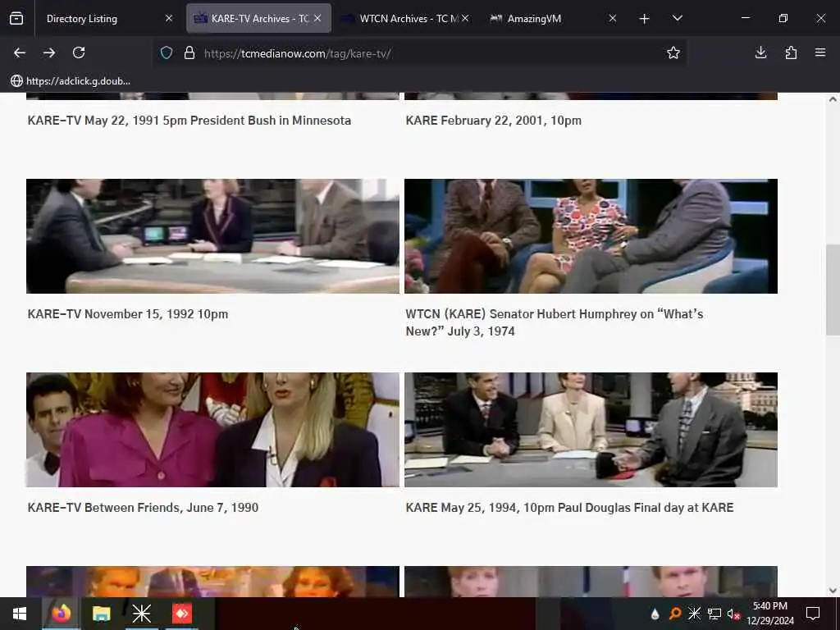This screenshot has height=630, width=840.
Task: Click the orange magnifier tray icon
Action: pos(675,614)
